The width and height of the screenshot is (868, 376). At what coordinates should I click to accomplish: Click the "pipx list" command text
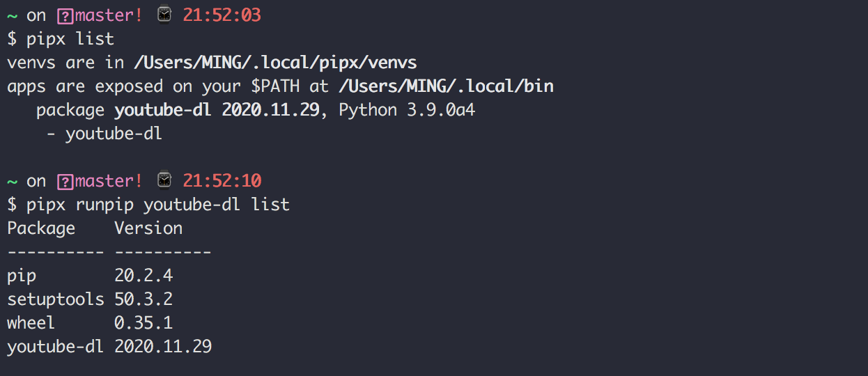pyautogui.click(x=70, y=39)
